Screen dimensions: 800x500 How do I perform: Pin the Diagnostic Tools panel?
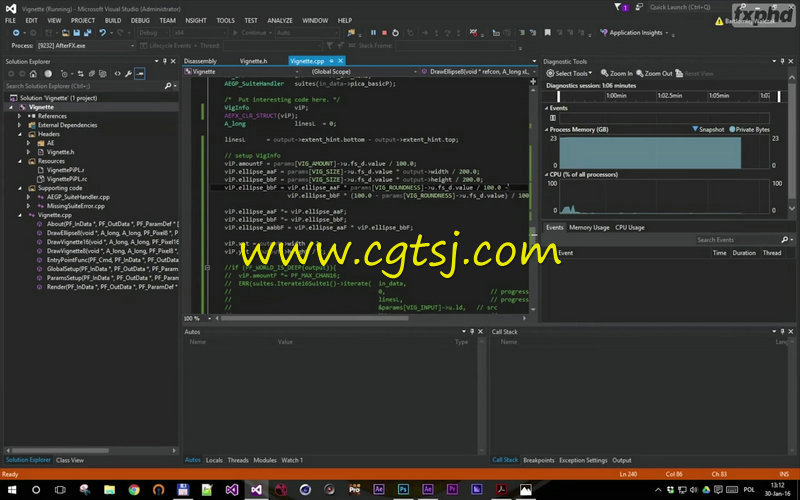point(782,61)
